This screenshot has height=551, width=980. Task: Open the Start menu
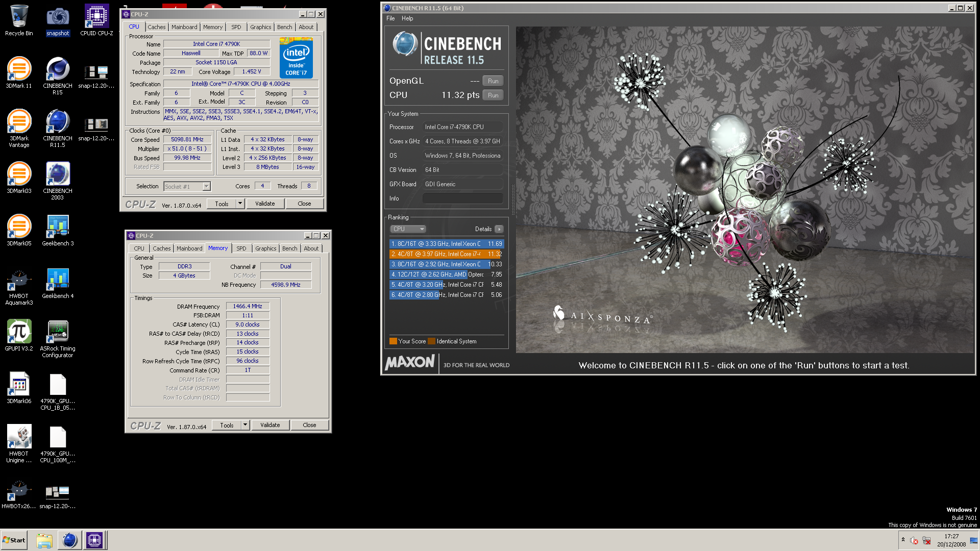[14, 540]
